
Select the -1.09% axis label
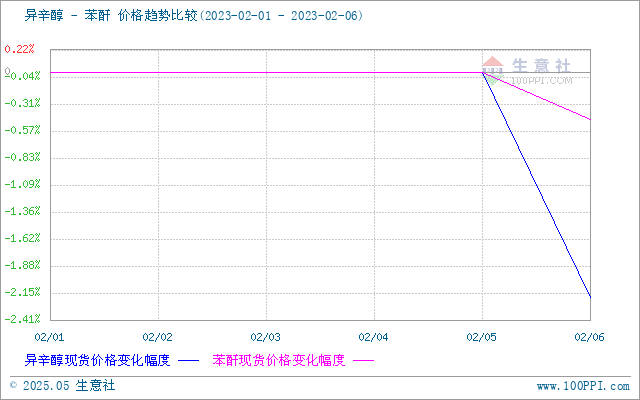(22, 184)
